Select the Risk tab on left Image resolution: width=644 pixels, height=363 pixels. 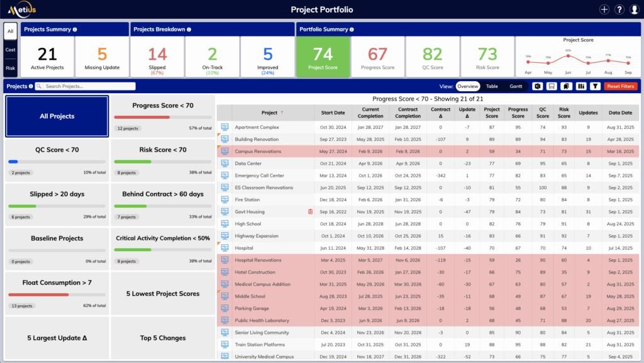pos(10,67)
